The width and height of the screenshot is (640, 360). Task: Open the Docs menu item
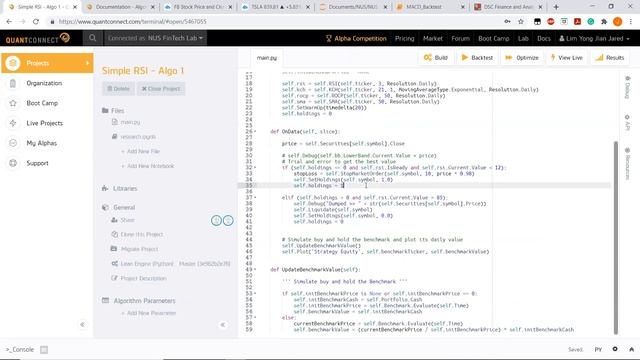coord(544,38)
